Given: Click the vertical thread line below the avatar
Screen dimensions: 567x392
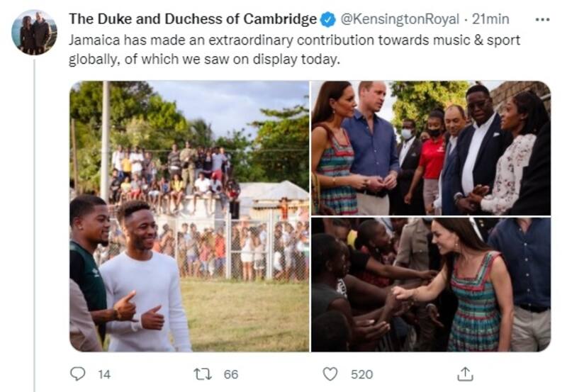Looking at the screenshot, I should tap(34, 213).
